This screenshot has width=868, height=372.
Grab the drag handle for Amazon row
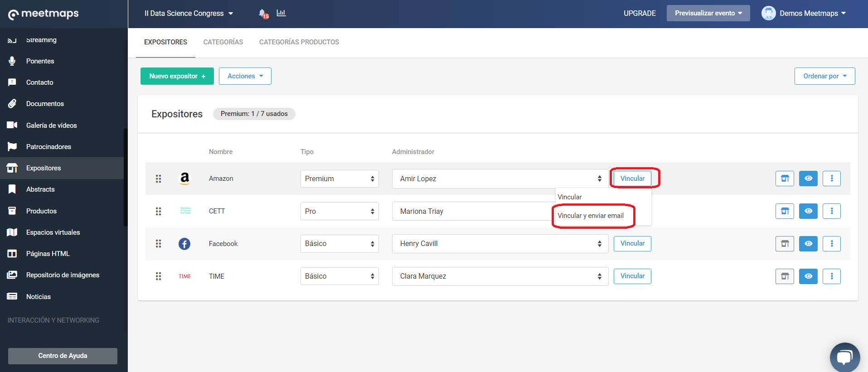pos(158,179)
